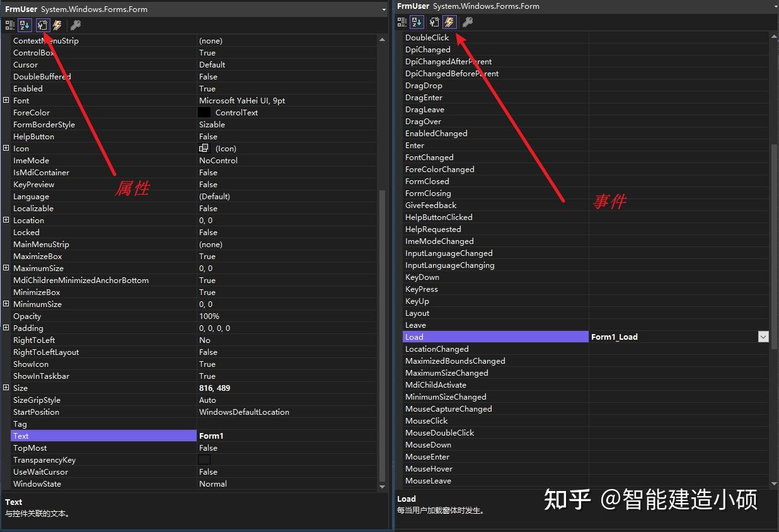Expand the Location property
The image size is (779, 532).
click(5, 220)
